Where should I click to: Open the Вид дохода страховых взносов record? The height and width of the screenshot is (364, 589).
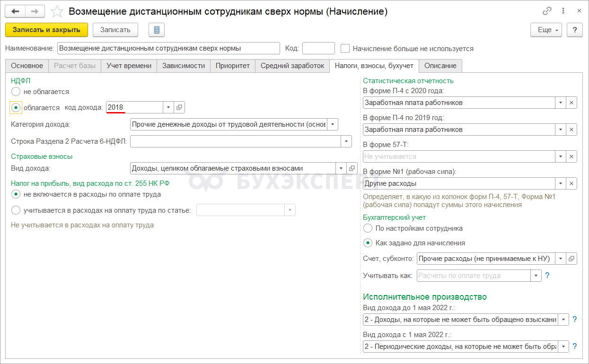tap(352, 168)
